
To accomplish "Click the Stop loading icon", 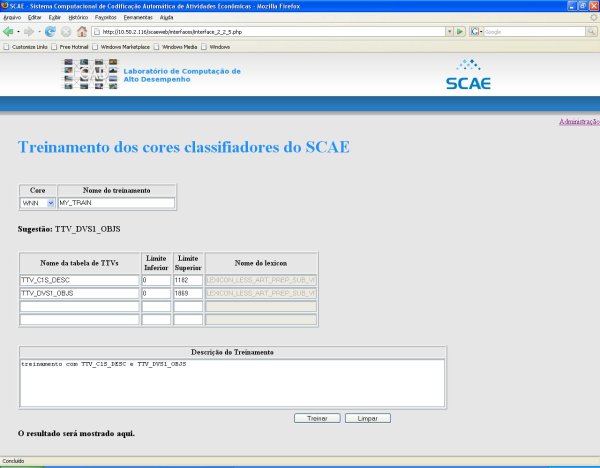I will click(x=66, y=32).
